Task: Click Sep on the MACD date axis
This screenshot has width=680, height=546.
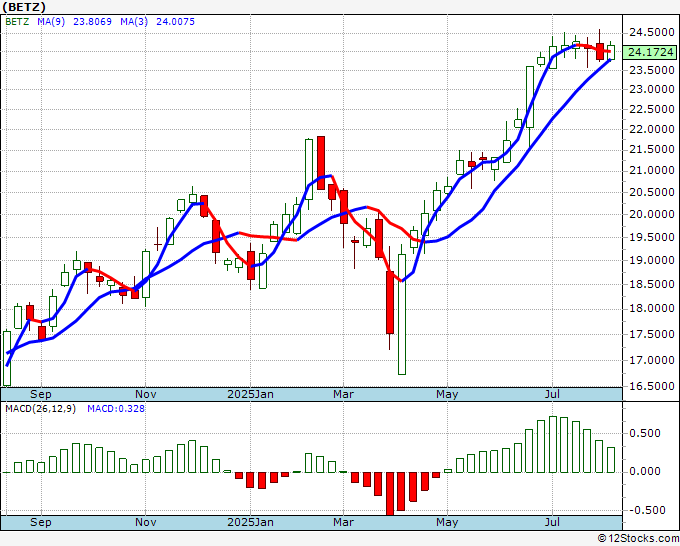Action: click(x=41, y=522)
